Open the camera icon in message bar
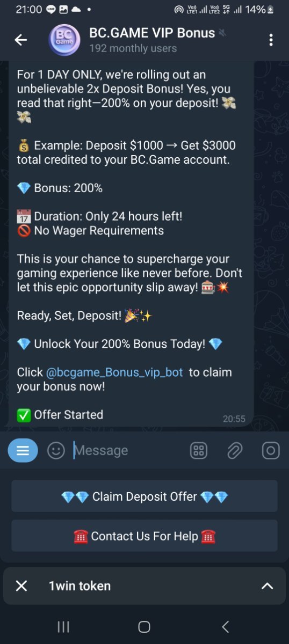The height and width of the screenshot is (644, 289). point(271,450)
